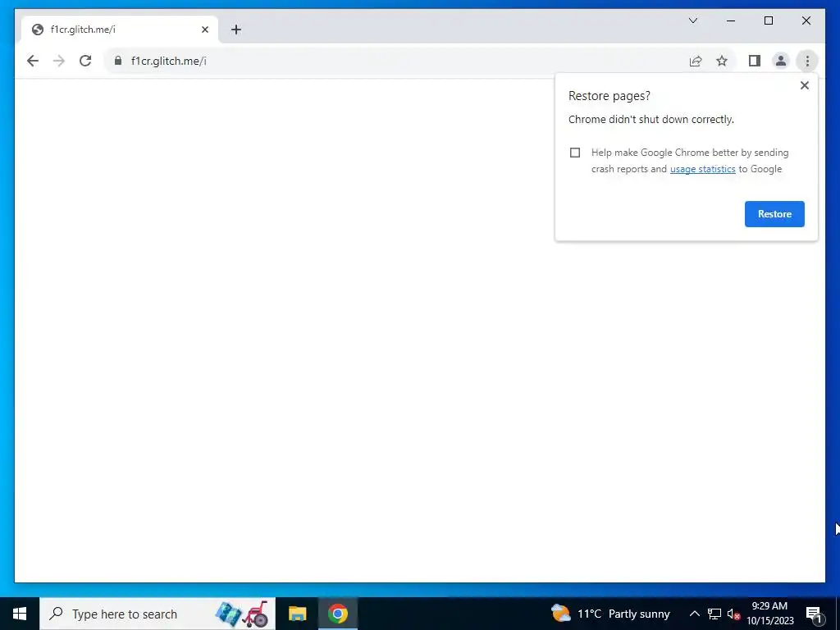840x630 pixels.
Task: Select the f1cr.glitch.me/i tab
Action: click(120, 30)
